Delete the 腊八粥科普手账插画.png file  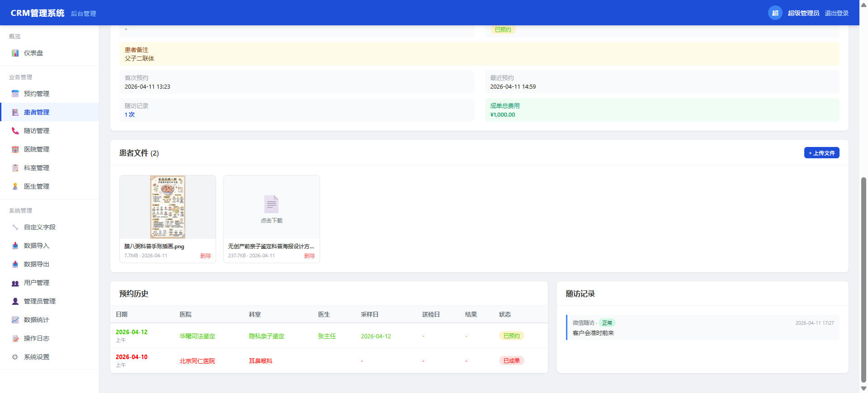click(x=205, y=256)
